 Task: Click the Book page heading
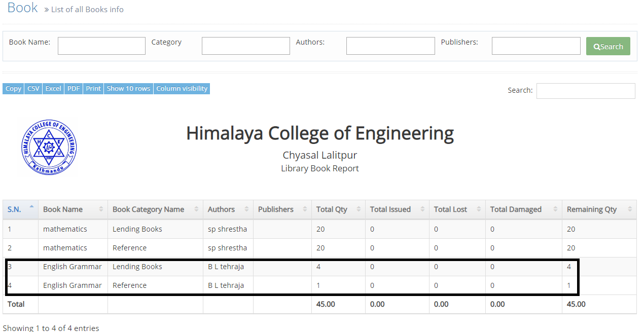[23, 8]
